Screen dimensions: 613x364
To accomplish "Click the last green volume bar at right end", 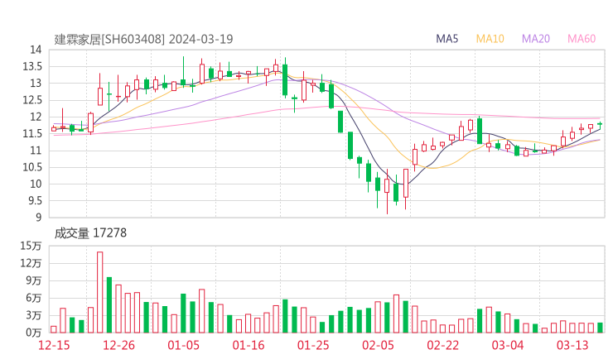I will point(600,328).
